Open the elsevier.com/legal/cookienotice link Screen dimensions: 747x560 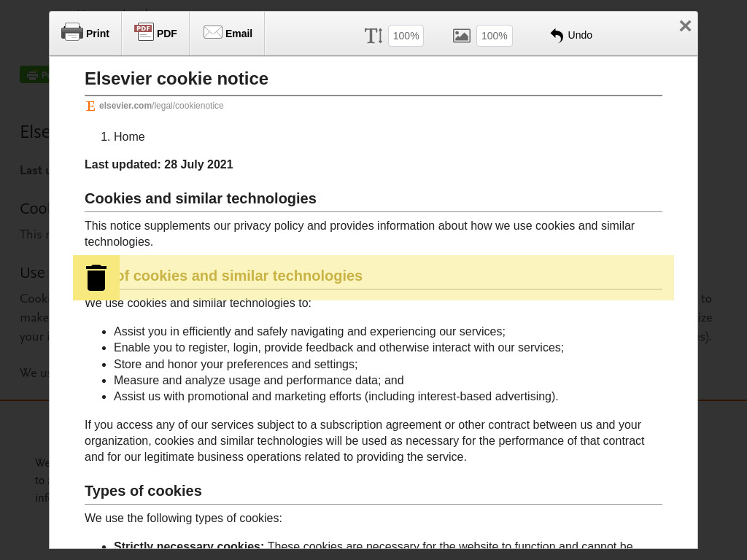click(161, 106)
